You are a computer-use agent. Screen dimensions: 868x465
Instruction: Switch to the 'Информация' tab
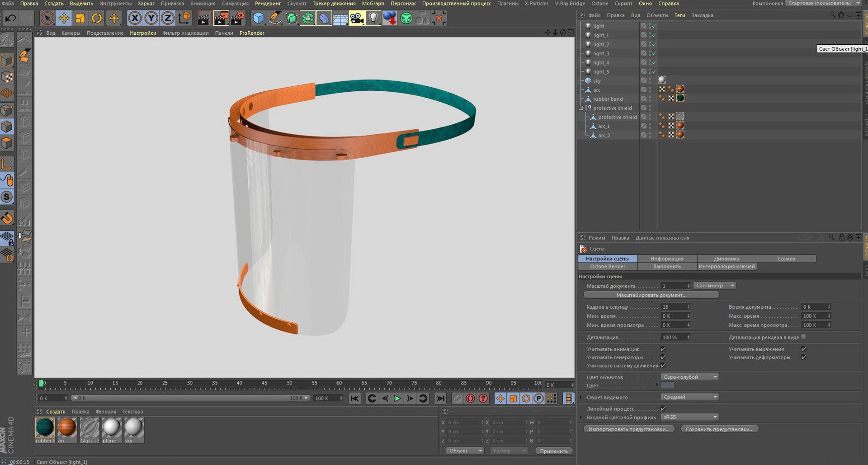pyautogui.click(x=667, y=259)
